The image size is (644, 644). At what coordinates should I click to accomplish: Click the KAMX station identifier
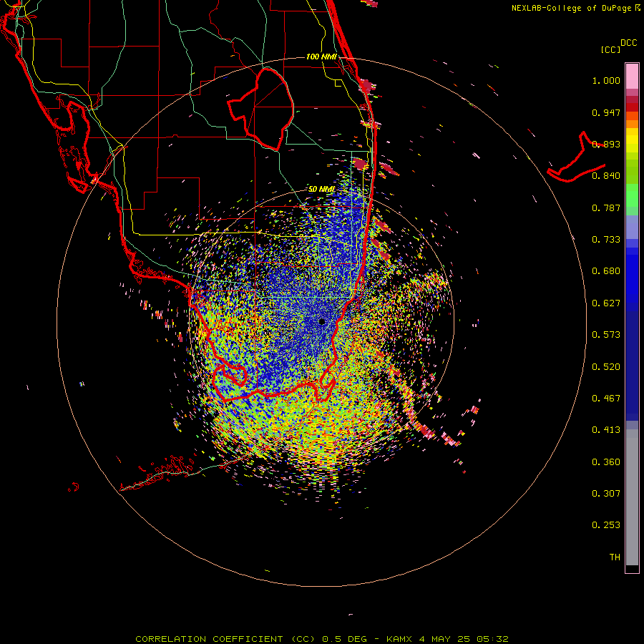pyautogui.click(x=399, y=639)
